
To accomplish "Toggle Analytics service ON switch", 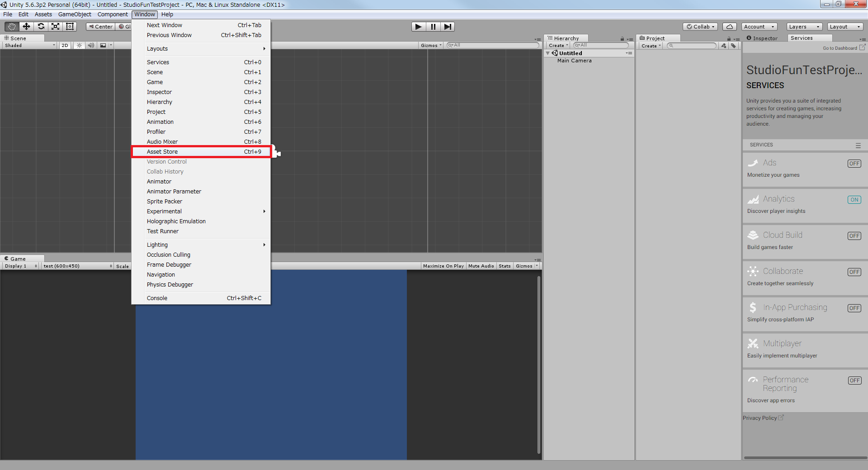I will (854, 200).
